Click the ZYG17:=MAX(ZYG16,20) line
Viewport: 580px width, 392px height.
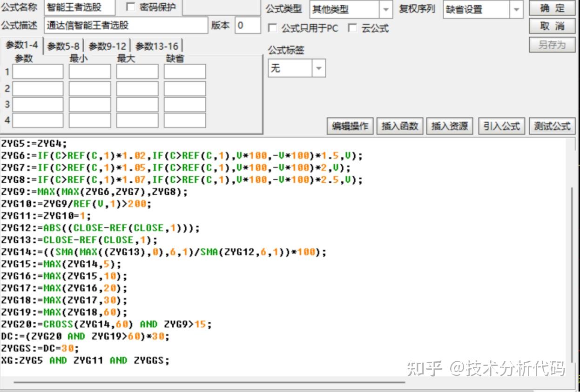tap(64, 288)
